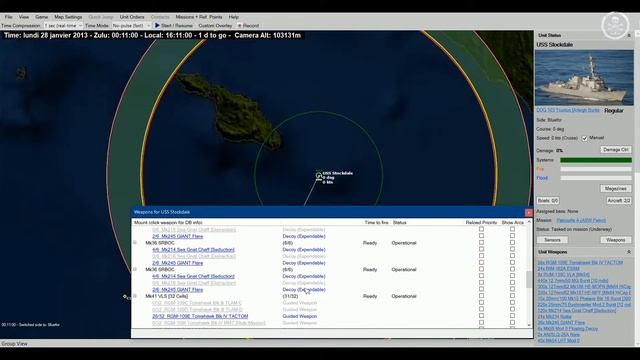
Task: Check Show Arcs for the Mk41 VLS row
Action: 512,296
